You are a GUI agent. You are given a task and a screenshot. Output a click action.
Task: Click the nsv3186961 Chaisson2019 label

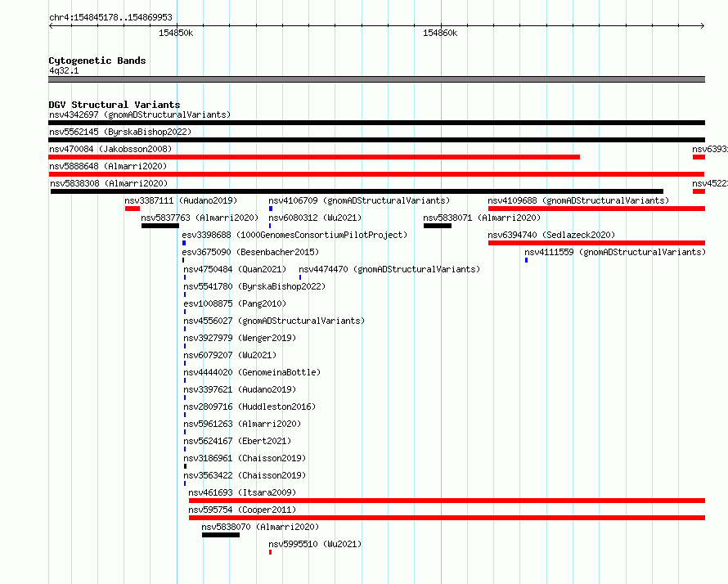point(245,458)
